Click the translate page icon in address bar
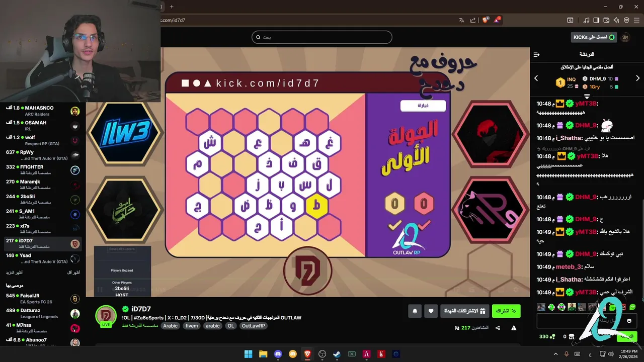 click(461, 20)
